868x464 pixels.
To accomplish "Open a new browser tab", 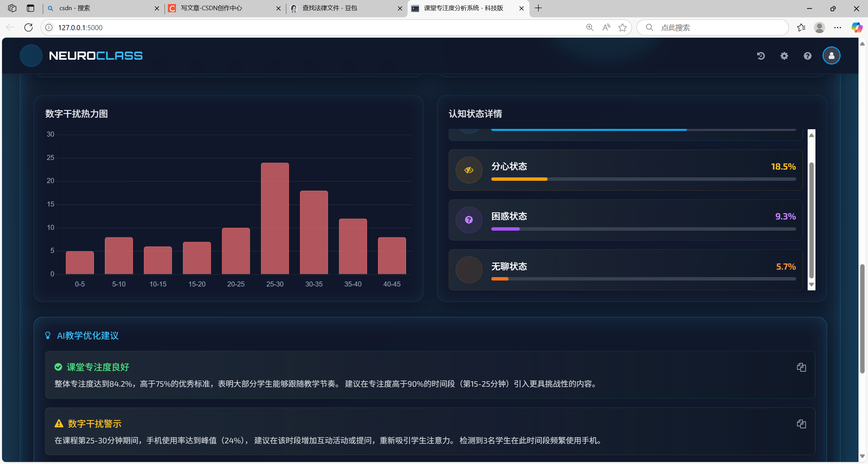I will (538, 8).
